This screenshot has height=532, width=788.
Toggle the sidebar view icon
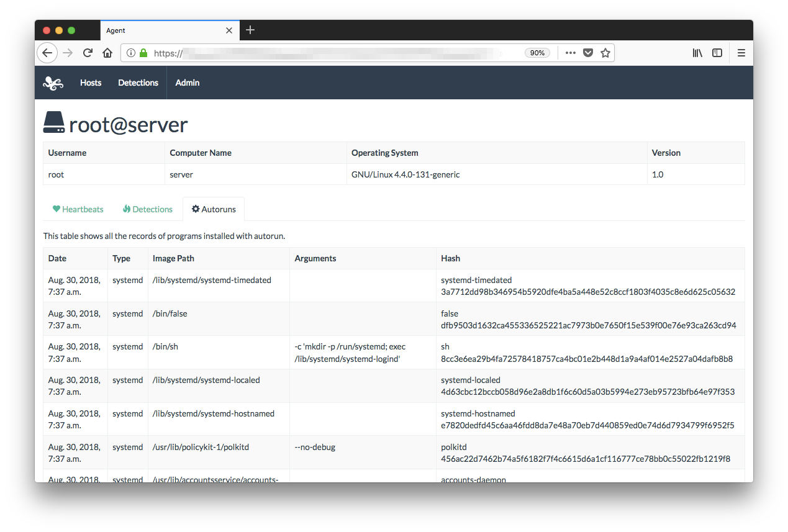point(717,53)
